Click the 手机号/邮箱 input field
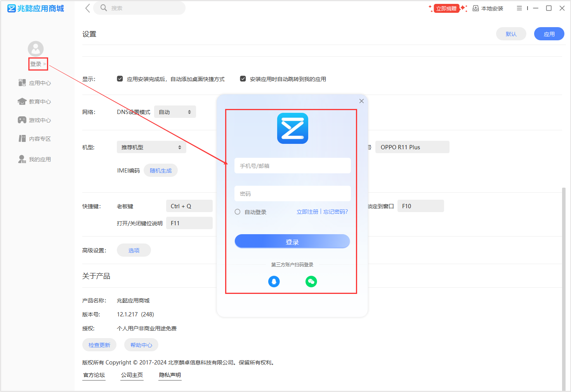Image resolution: width=571 pixels, height=392 pixels. tap(292, 166)
